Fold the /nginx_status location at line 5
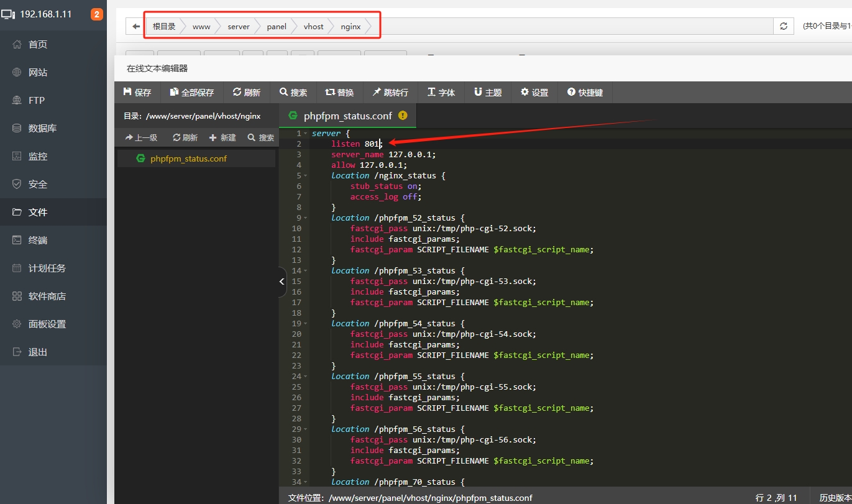Viewport: 852px width, 504px height. coord(306,176)
